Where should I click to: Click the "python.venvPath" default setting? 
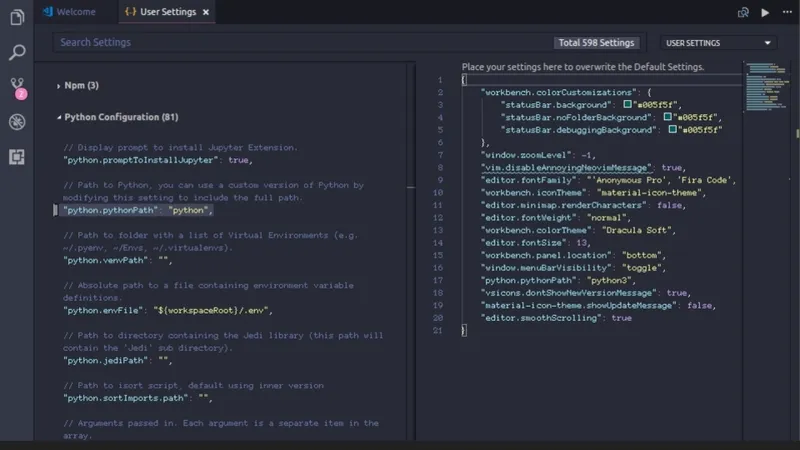pyautogui.click(x=117, y=260)
